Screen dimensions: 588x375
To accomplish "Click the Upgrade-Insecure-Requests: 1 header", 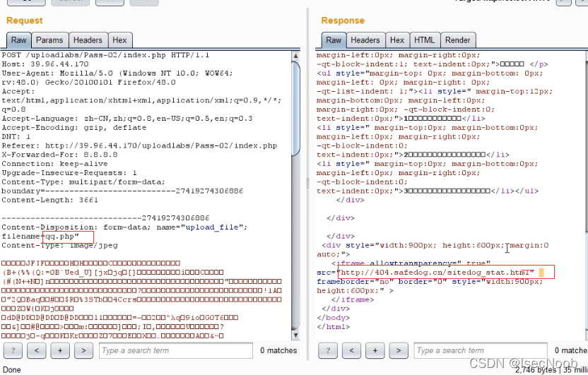I will (x=69, y=173).
